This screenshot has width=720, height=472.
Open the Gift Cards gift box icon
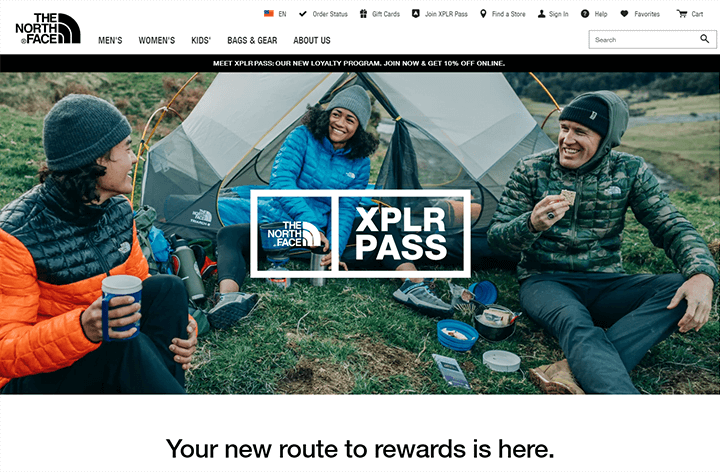[363, 14]
